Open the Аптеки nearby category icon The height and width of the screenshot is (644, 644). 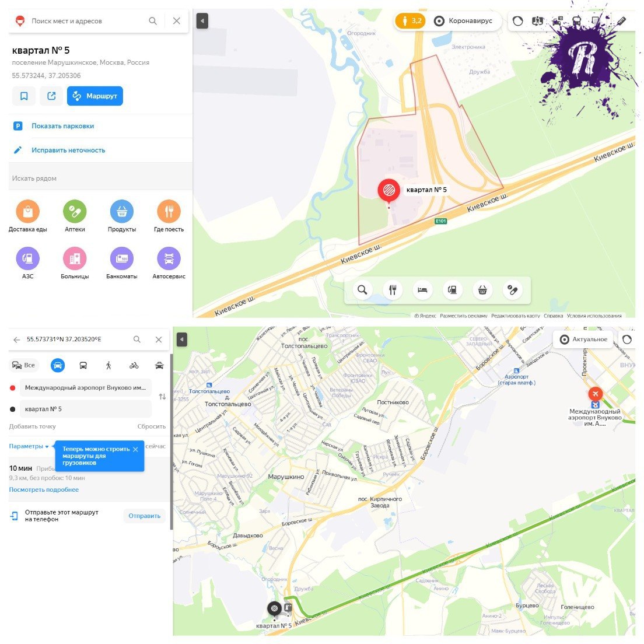[x=75, y=211]
